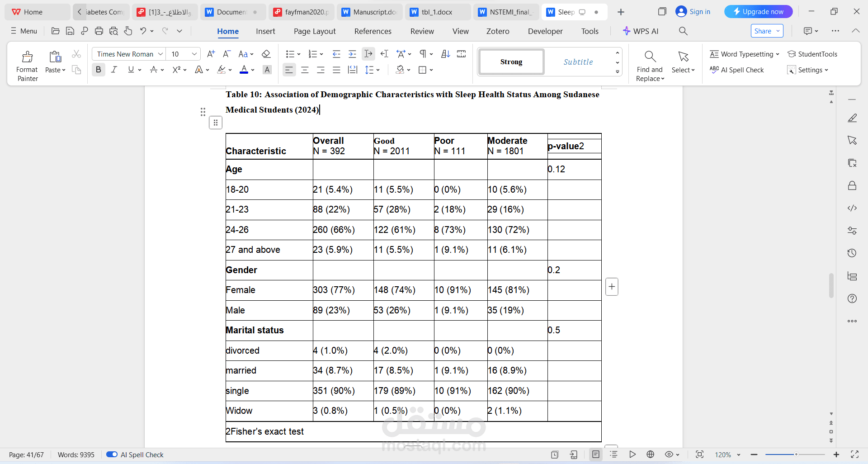Expand the Share button dropdown
The height and width of the screenshot is (464, 868).
point(778,31)
